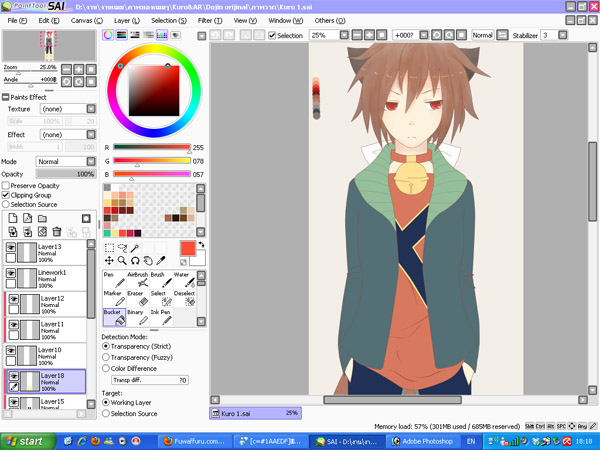Viewport: 600px width, 450px height.
Task: Open the layer Mode dropdown
Action: [91, 161]
